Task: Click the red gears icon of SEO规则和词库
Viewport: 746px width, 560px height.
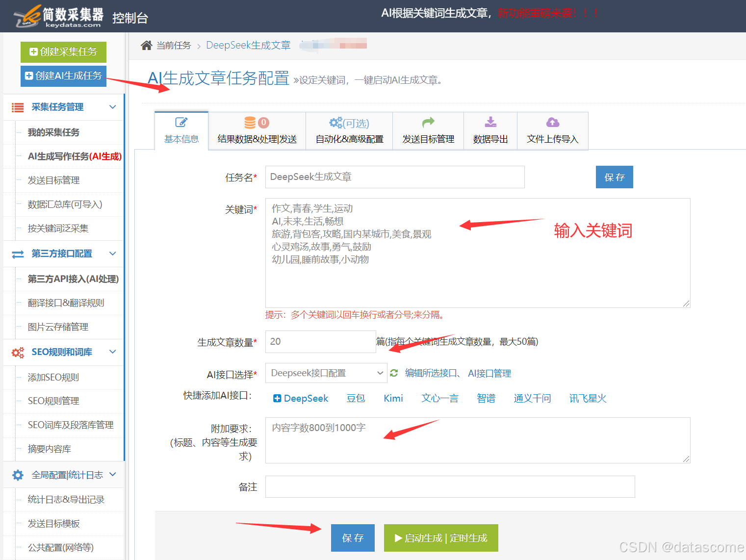Action: [x=18, y=353]
